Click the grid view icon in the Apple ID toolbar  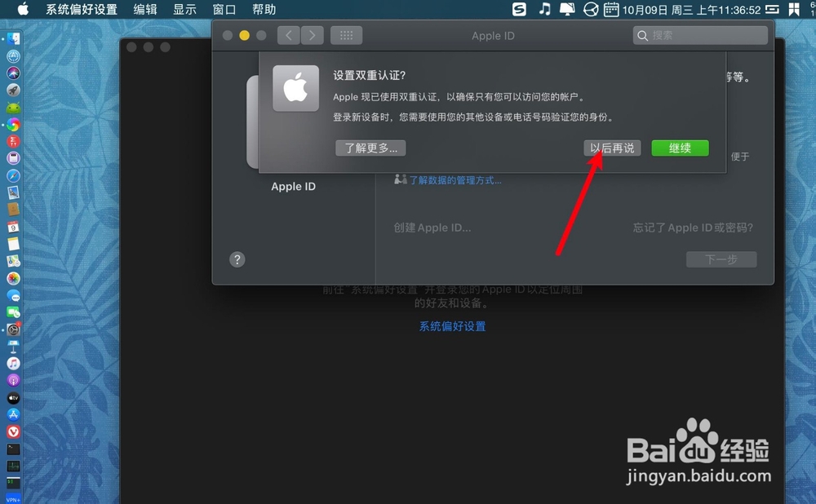click(346, 35)
